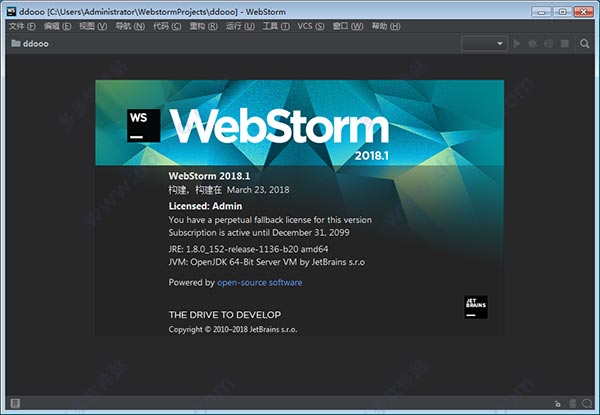Screen dimensions: 600x415
Task: Click the folder icon beside ddooo
Action: pos(16,43)
